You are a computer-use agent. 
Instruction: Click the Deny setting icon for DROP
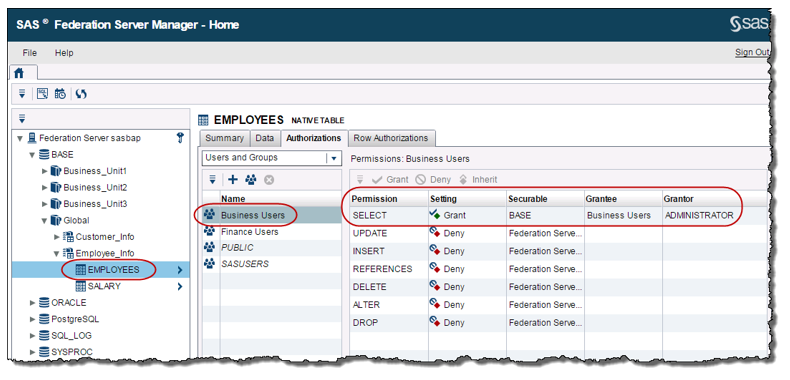[x=435, y=322]
